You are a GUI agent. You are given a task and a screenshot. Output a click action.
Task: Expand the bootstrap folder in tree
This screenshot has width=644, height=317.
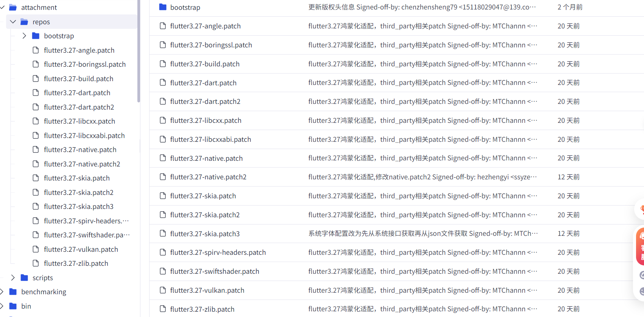[x=24, y=36]
